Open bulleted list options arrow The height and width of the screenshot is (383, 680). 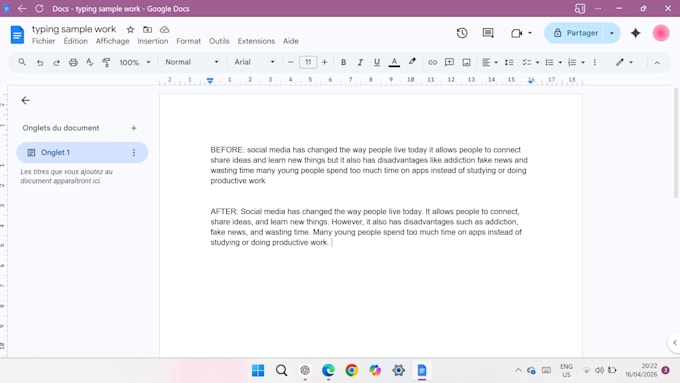point(560,62)
